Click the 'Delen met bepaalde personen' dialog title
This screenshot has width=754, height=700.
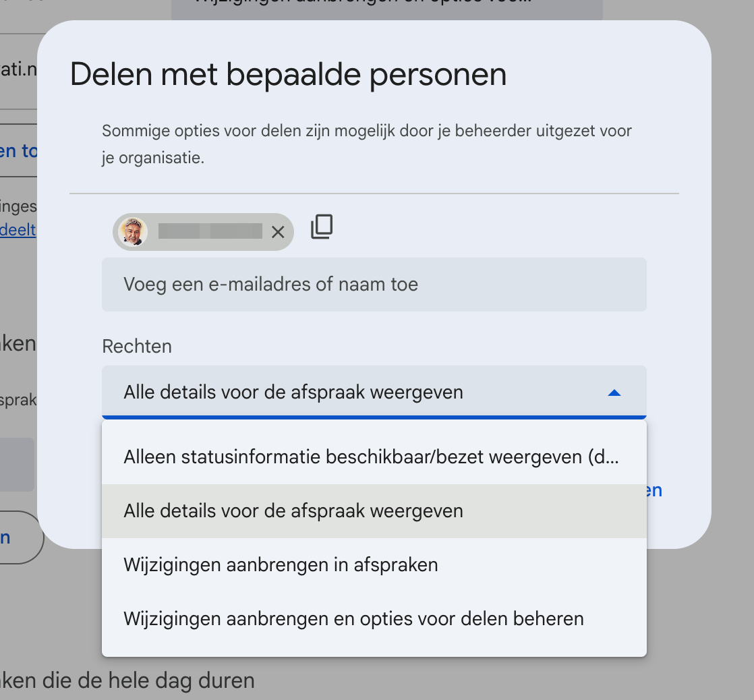click(x=288, y=75)
